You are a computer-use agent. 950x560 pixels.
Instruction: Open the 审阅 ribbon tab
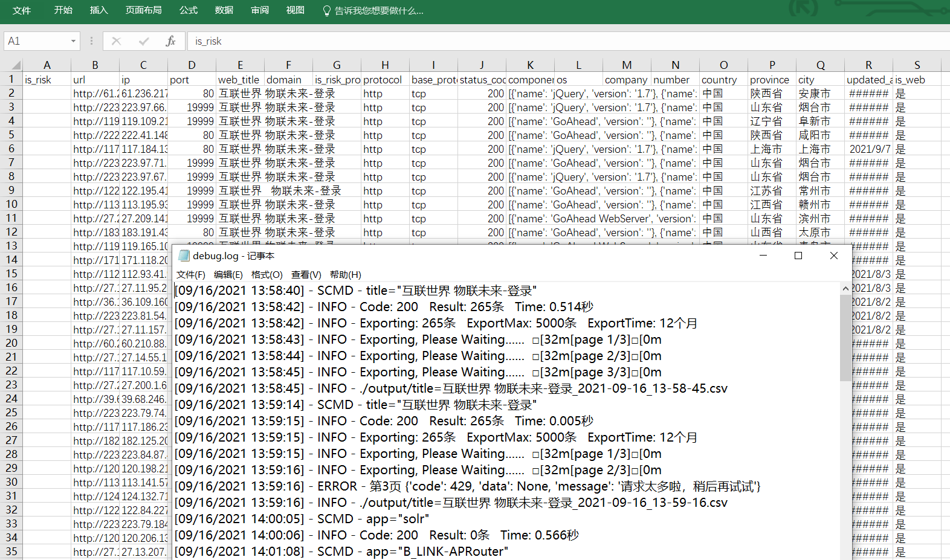260,10
